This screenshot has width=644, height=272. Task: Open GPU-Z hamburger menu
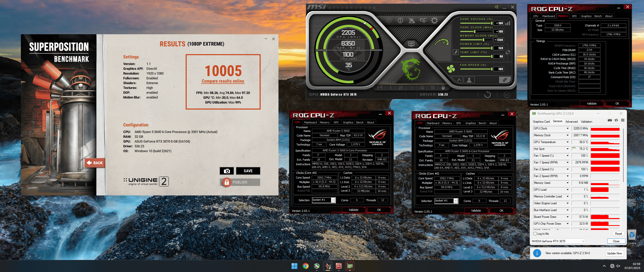(x=623, y=120)
